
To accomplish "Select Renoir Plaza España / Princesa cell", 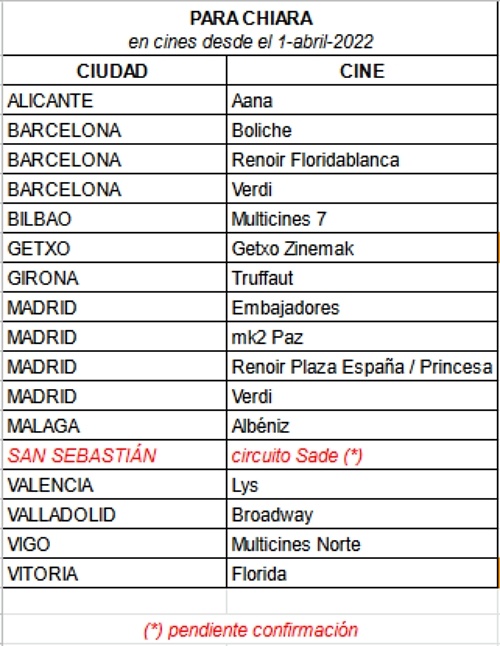I will click(x=362, y=367).
